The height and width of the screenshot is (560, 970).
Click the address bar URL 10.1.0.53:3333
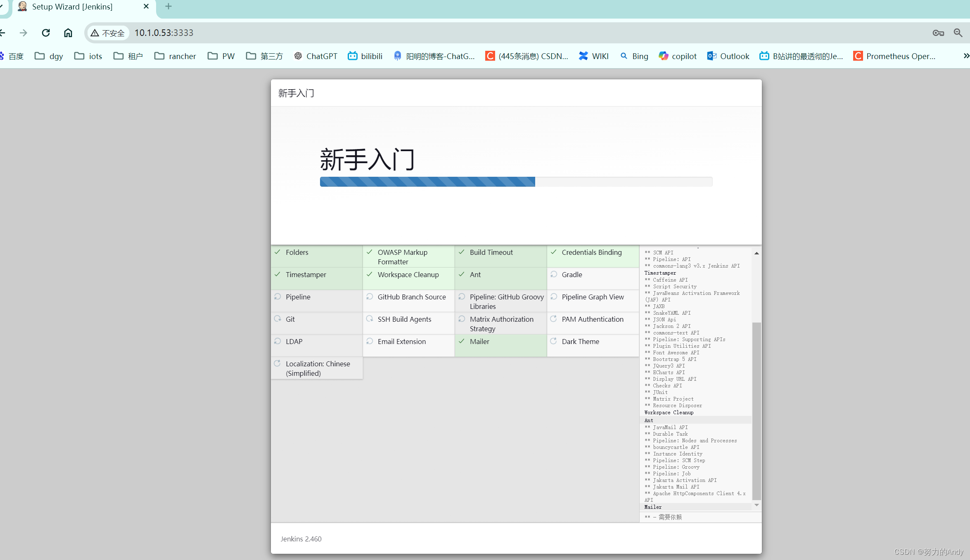click(x=164, y=33)
